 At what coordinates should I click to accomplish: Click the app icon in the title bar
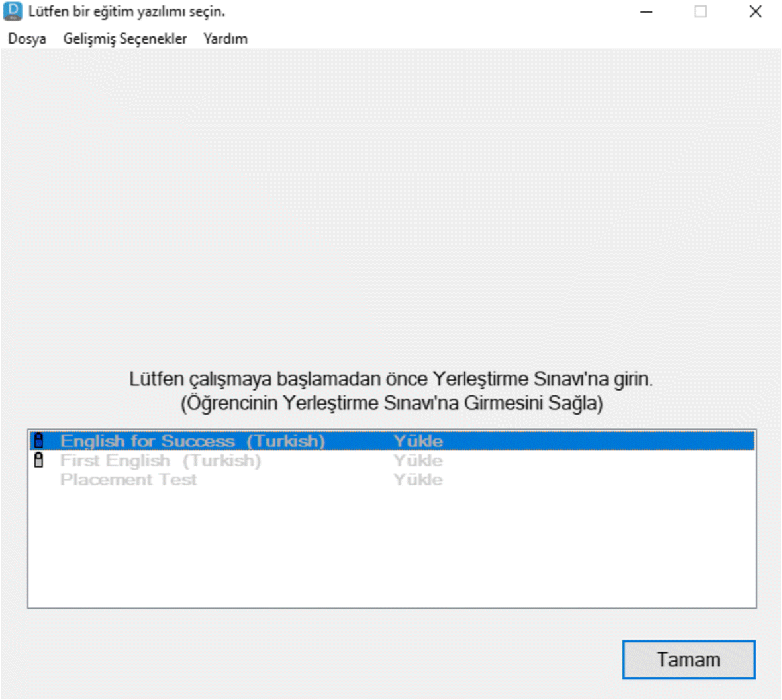coord(13,11)
